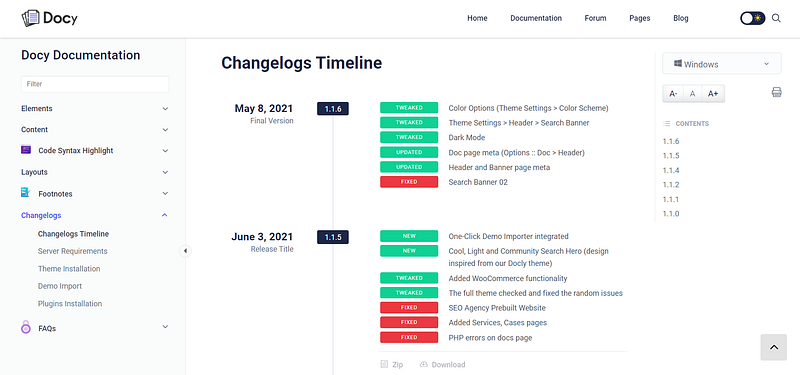Decrease font size with A- button

673,93
